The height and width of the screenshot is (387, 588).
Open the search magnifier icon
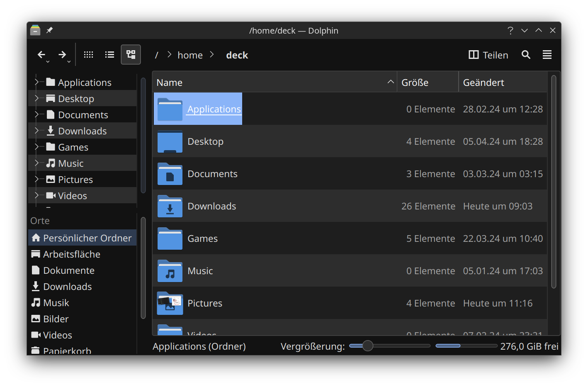(x=526, y=54)
